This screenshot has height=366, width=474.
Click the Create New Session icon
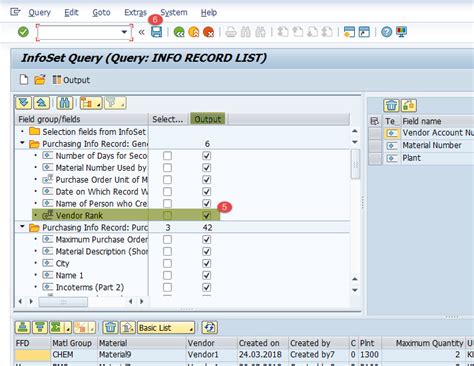[x=349, y=32]
